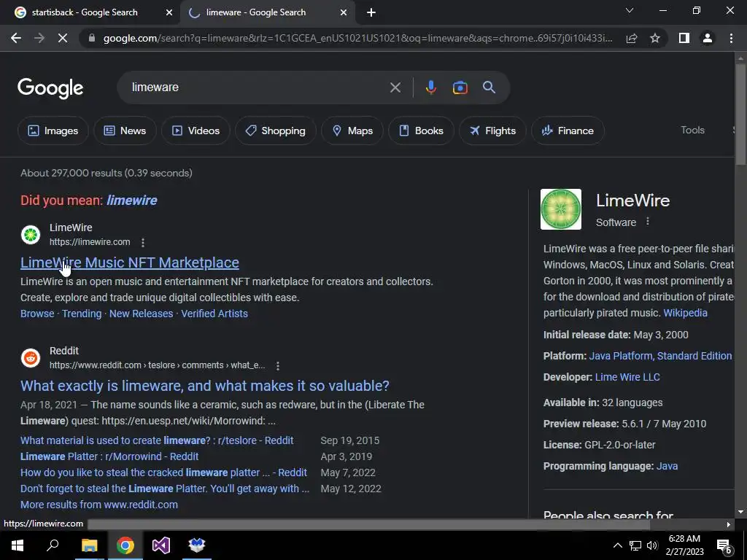The height and width of the screenshot is (560, 747).
Task: Click the limewire spelling suggestion
Action: click(x=131, y=201)
